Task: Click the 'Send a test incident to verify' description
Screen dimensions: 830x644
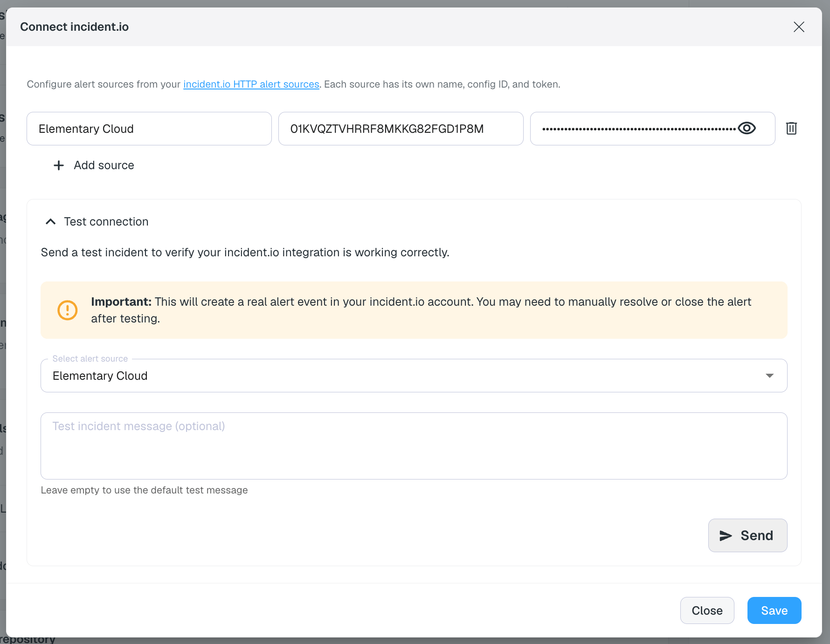Action: pos(245,253)
